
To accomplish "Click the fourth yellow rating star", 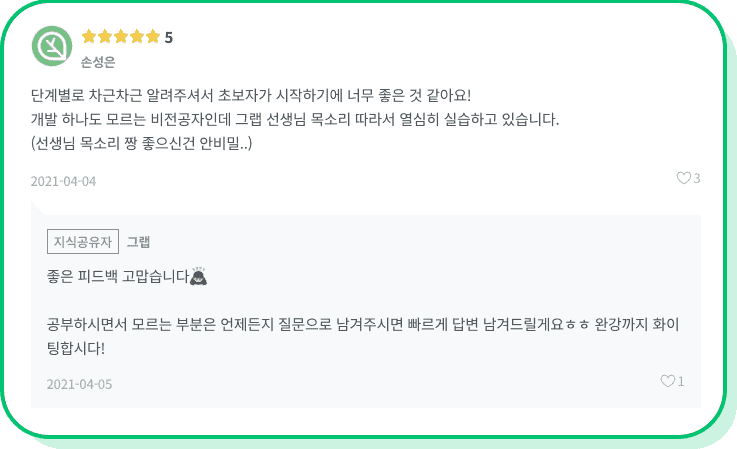I will tap(137, 37).
